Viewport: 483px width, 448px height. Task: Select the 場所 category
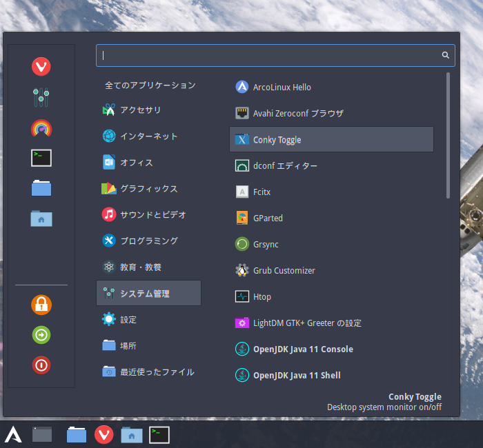tap(149, 345)
